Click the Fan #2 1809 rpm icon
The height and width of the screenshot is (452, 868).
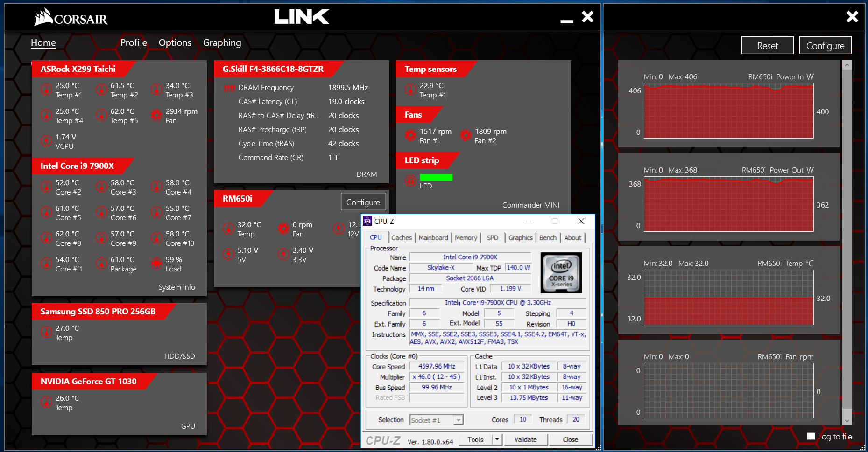466,135
